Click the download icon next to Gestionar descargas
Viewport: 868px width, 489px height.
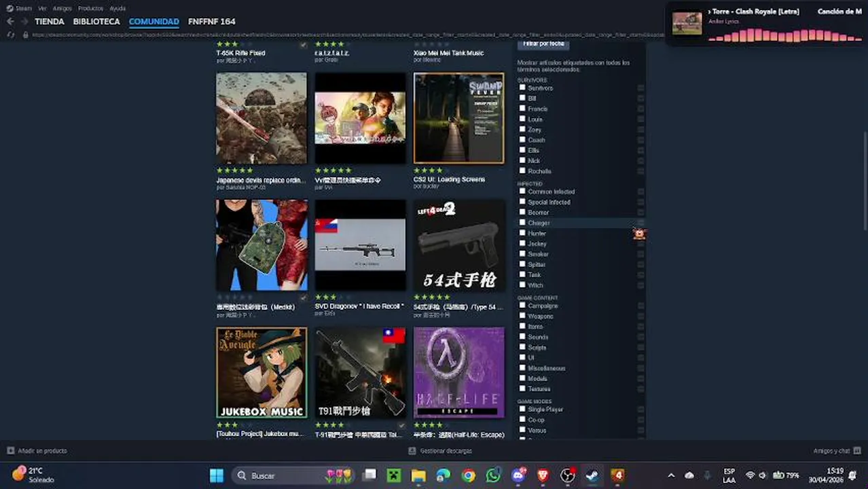click(412, 451)
